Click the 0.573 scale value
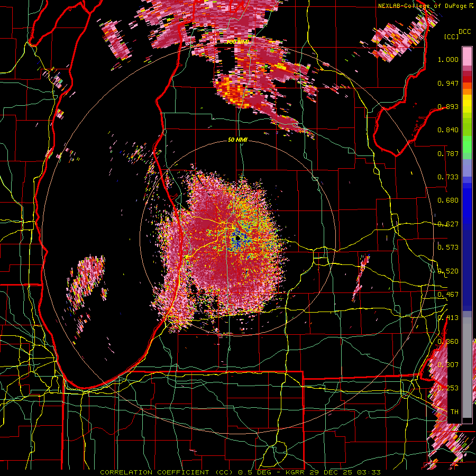 tap(448, 248)
